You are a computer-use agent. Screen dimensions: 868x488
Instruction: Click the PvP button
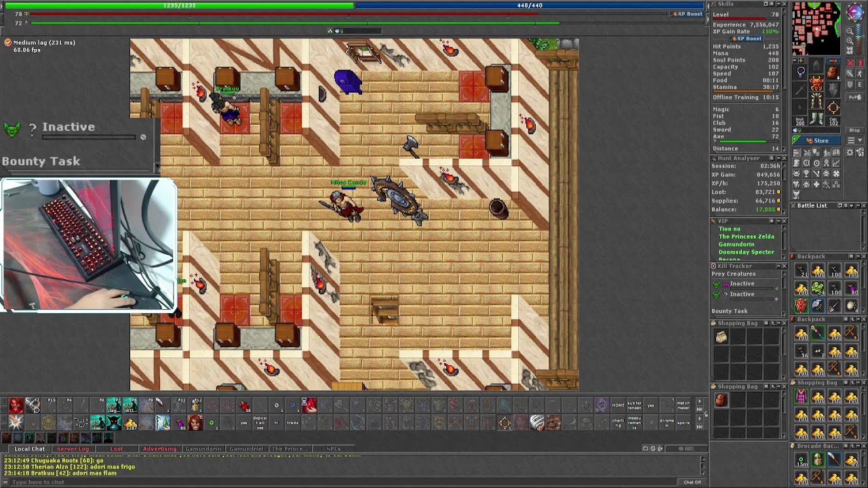(855, 97)
